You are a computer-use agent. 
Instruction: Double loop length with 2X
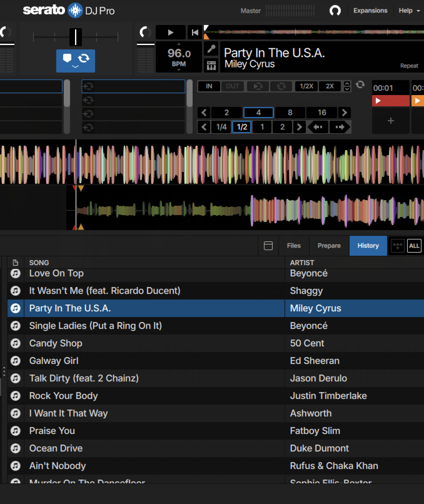pyautogui.click(x=330, y=86)
